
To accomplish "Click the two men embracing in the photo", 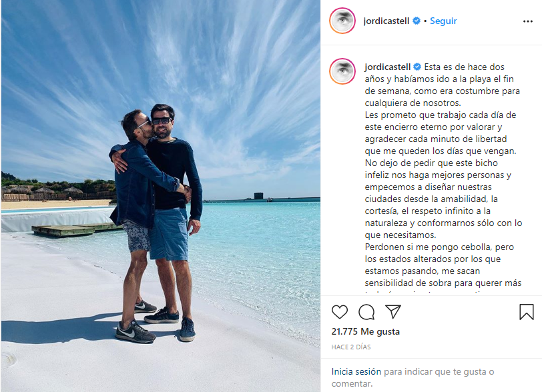I will tap(156, 223).
